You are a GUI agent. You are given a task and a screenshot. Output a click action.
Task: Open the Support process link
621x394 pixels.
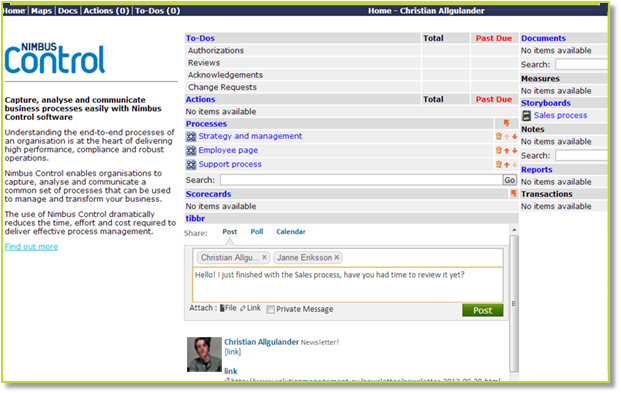pyautogui.click(x=230, y=164)
